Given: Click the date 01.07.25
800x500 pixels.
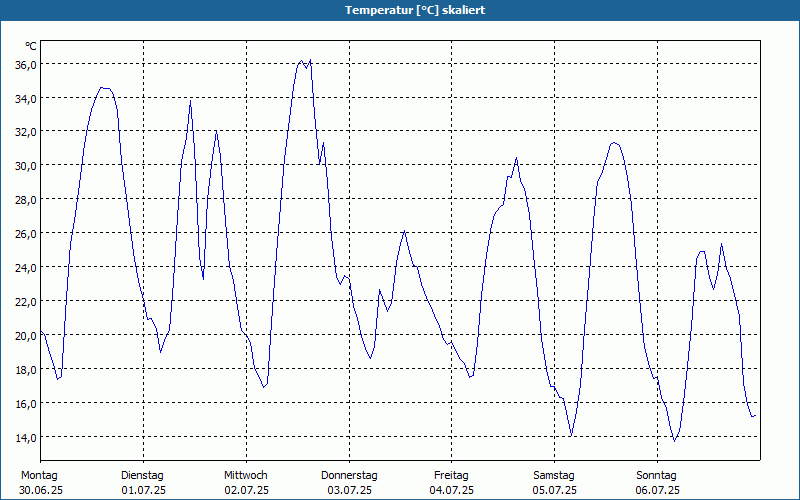Looking at the screenshot, I should (143, 491).
